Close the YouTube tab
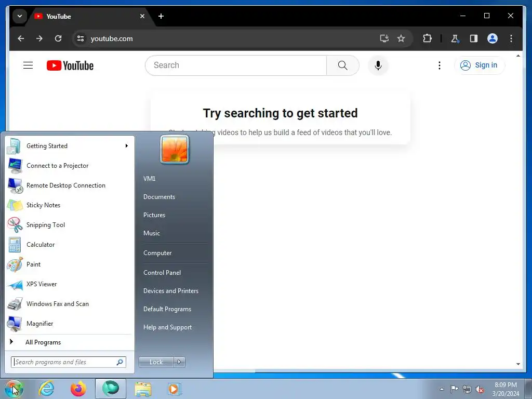Viewport: 532px width, 399px height. [142, 16]
